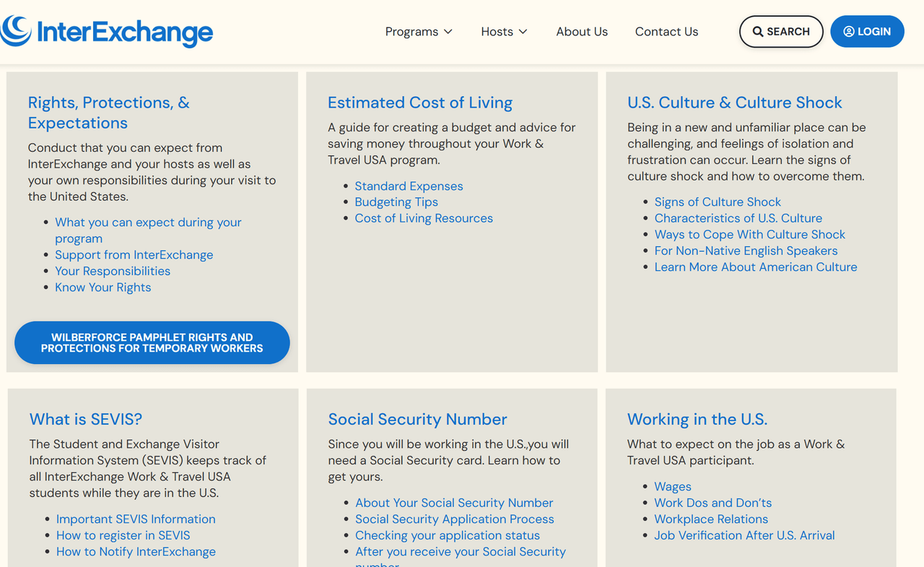Open the Know Your Rights link
Screen dimensions: 924x567
click(x=103, y=287)
